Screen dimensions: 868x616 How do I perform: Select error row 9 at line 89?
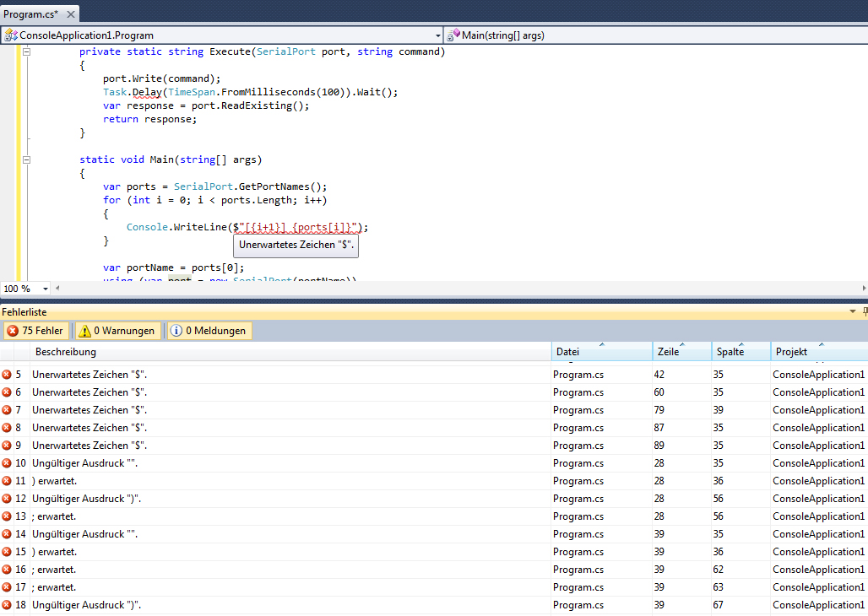[x=434, y=446]
